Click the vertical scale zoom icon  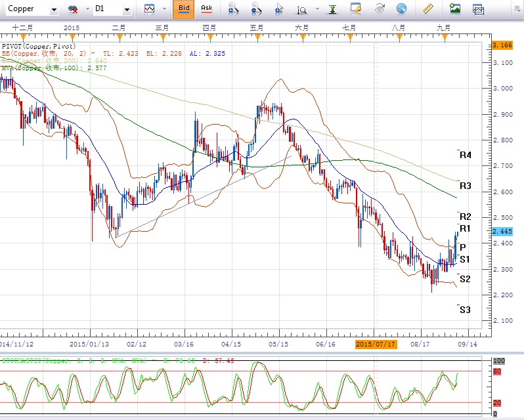tap(302, 9)
